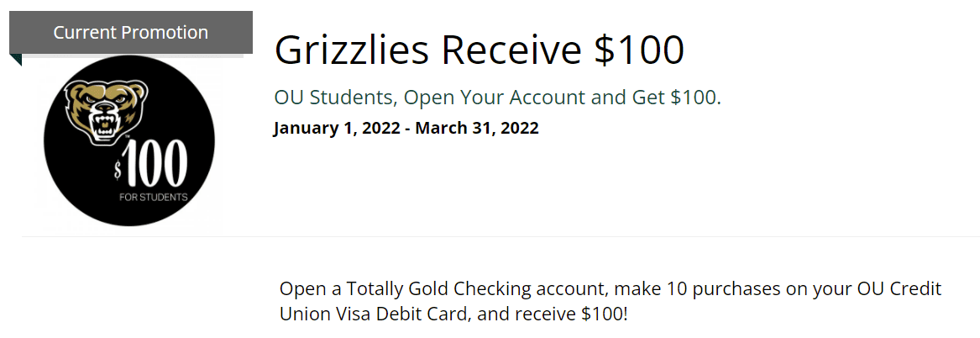Click the Grizzlies Receive $100 heading

click(480, 50)
